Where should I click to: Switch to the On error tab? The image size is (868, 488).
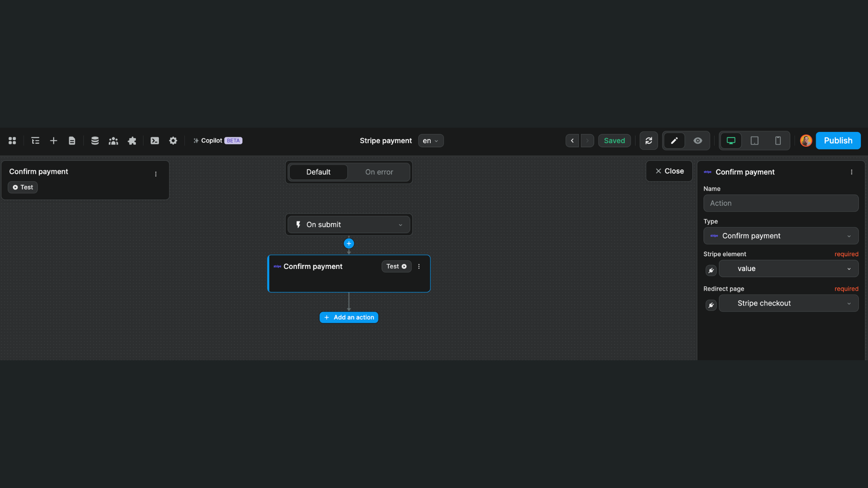(x=379, y=172)
